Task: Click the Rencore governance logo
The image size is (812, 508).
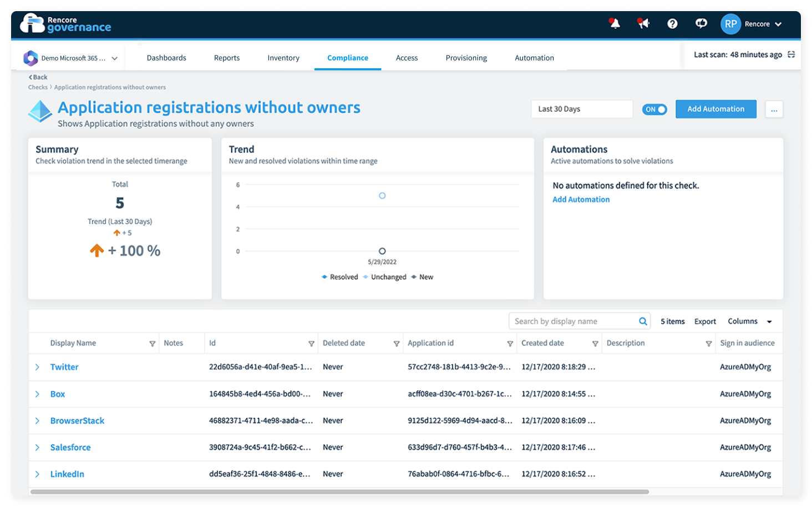Action: click(x=65, y=24)
